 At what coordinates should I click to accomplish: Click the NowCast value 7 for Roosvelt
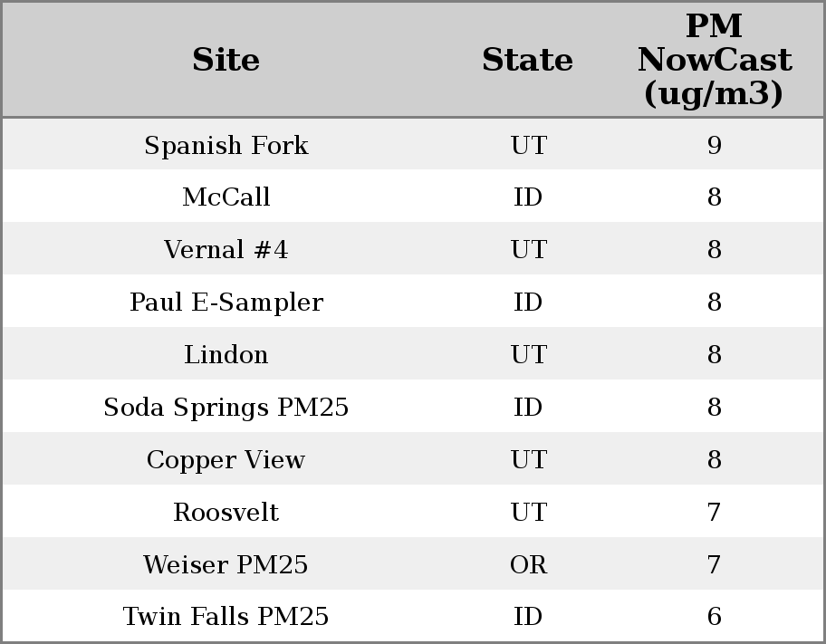(714, 513)
